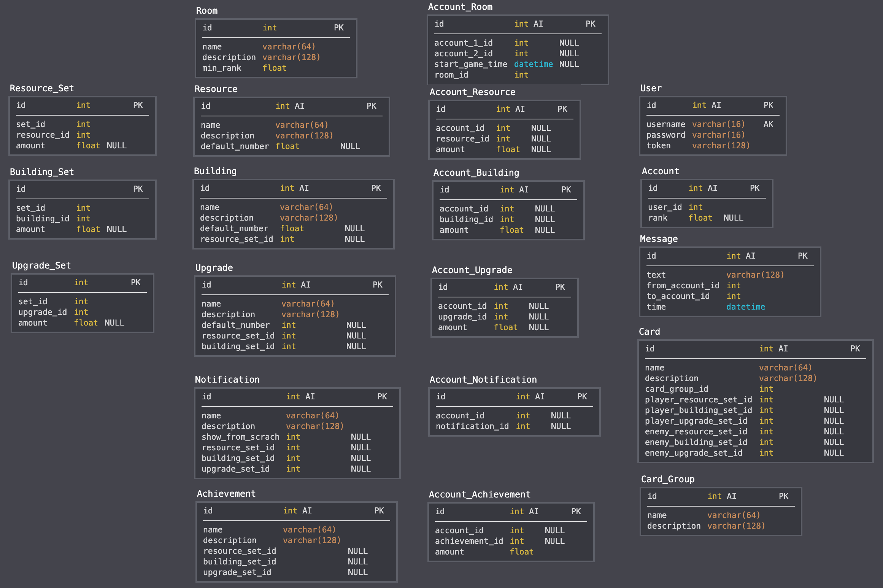This screenshot has height=588, width=883.
Task: Select achievement_id row in Account_Achievement
Action: (x=468, y=541)
